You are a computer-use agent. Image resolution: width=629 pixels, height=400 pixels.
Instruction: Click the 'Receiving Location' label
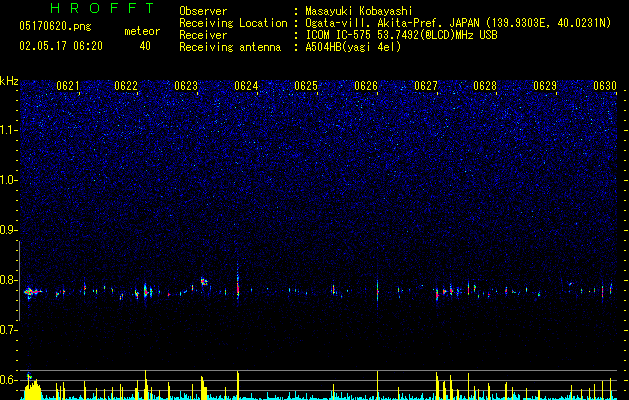coord(233,23)
